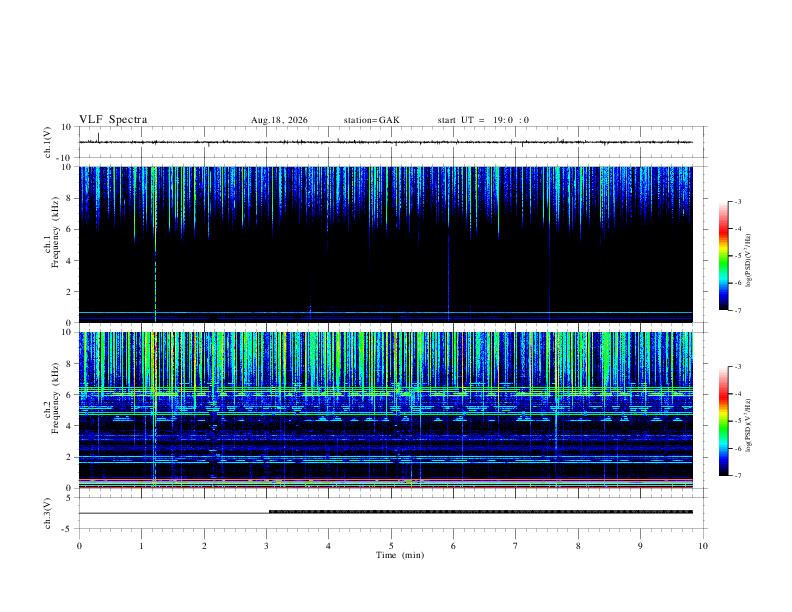
Task: Click the ch.2 lower color scale bar
Action: pyautogui.click(x=723, y=421)
